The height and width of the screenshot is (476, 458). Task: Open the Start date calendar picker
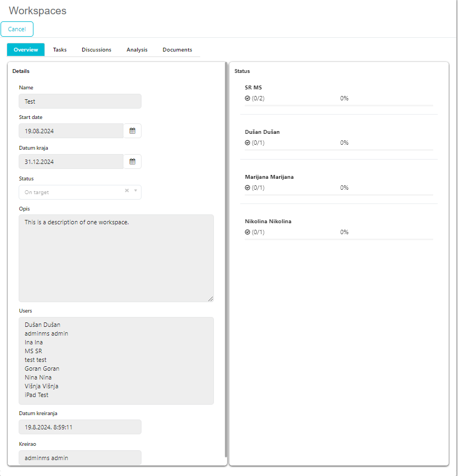click(132, 131)
